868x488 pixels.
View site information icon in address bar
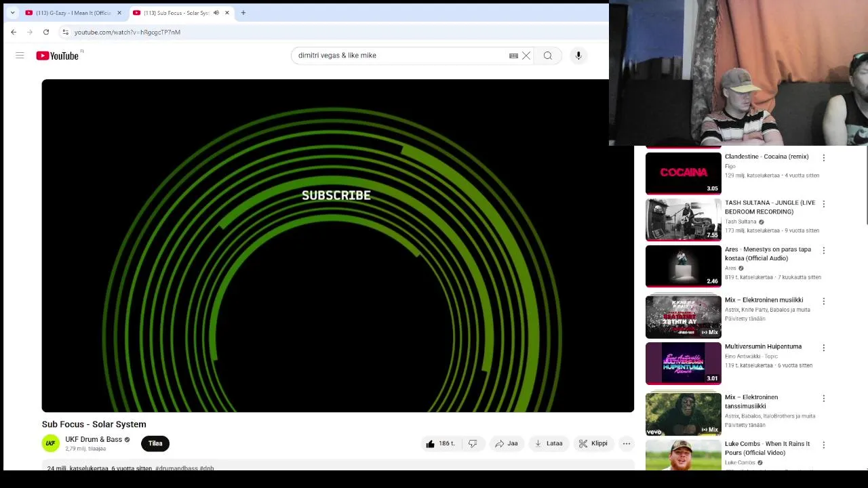(x=65, y=32)
